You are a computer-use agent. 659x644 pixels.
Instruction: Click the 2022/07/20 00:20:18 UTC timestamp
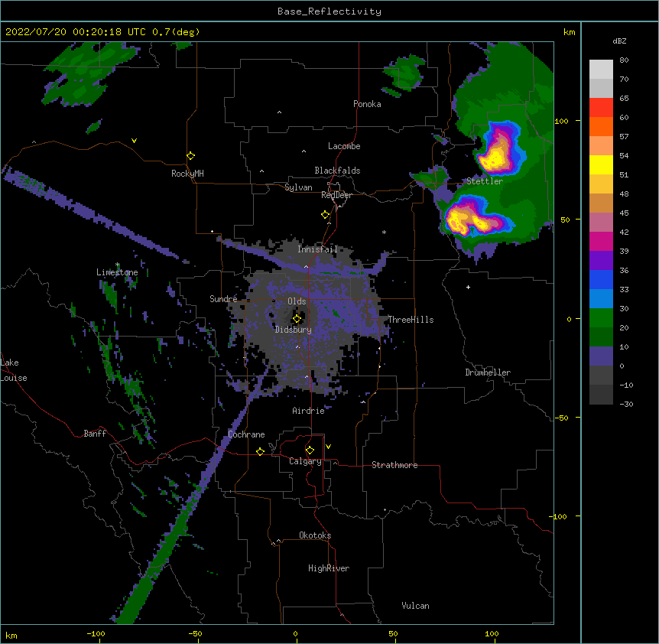pos(76,32)
